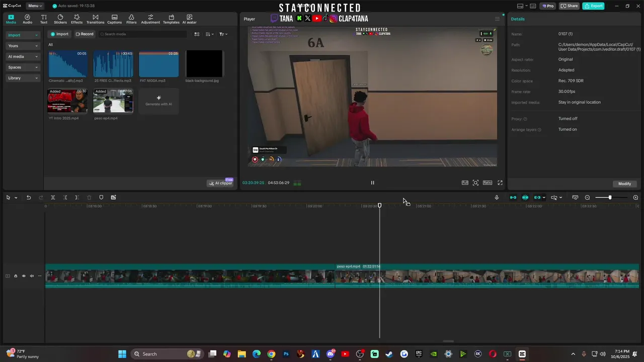This screenshot has height=362, width=644.
Task: Select the FAT NIGGA.mp3 audio thumbnail
Action: click(158, 63)
